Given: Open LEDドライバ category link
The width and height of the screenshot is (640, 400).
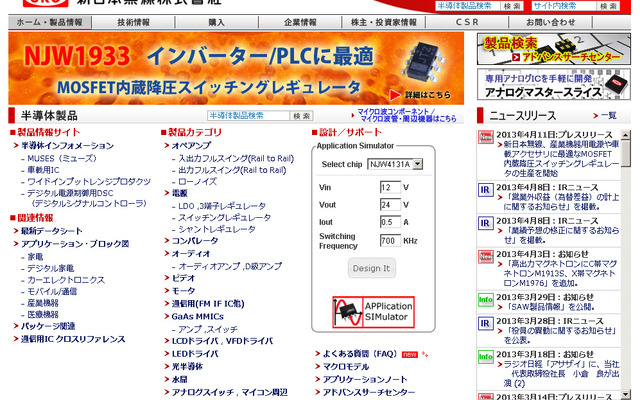Looking at the screenshot, I should click(195, 354).
